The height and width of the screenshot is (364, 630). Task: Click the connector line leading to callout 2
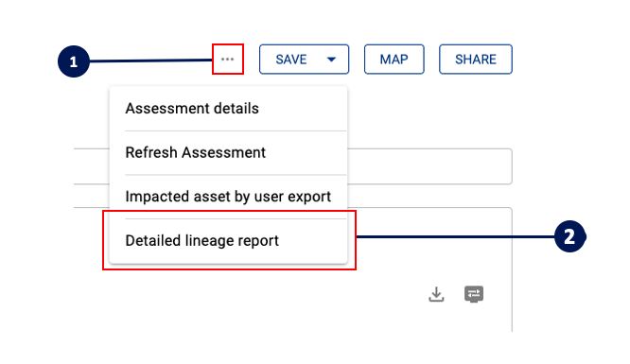(455, 236)
